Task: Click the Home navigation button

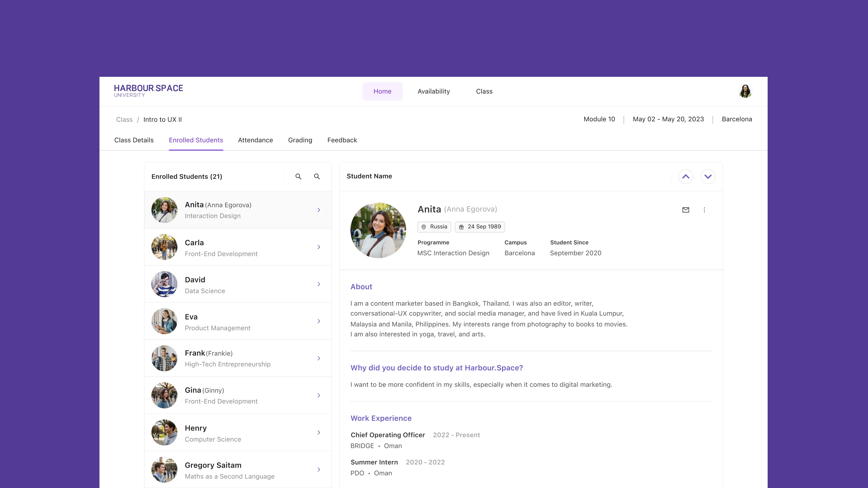Action: click(x=382, y=91)
